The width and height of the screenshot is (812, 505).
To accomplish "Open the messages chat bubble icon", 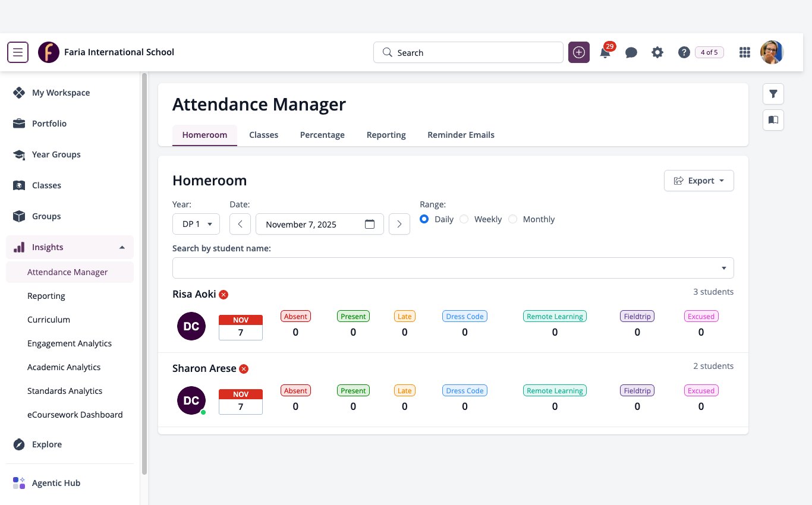I will pos(631,53).
